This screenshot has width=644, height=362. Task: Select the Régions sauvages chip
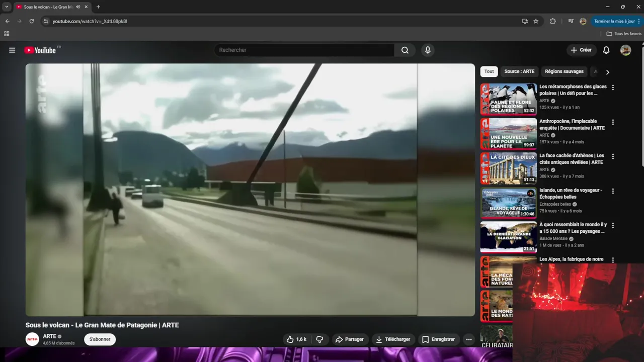[x=564, y=71]
